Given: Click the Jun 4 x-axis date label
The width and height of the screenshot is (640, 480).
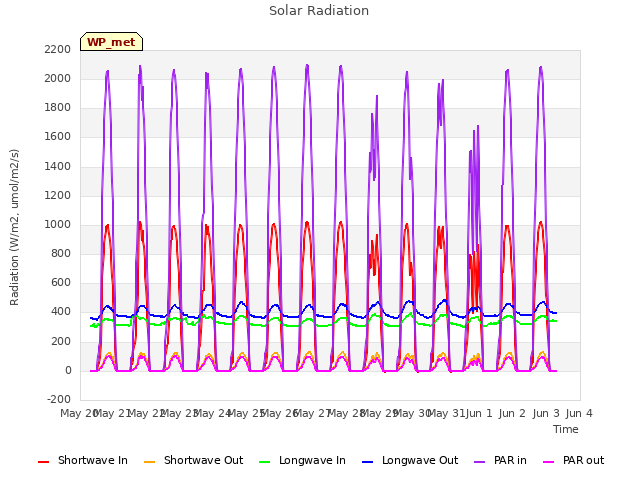Looking at the screenshot, I should pyautogui.click(x=579, y=413).
